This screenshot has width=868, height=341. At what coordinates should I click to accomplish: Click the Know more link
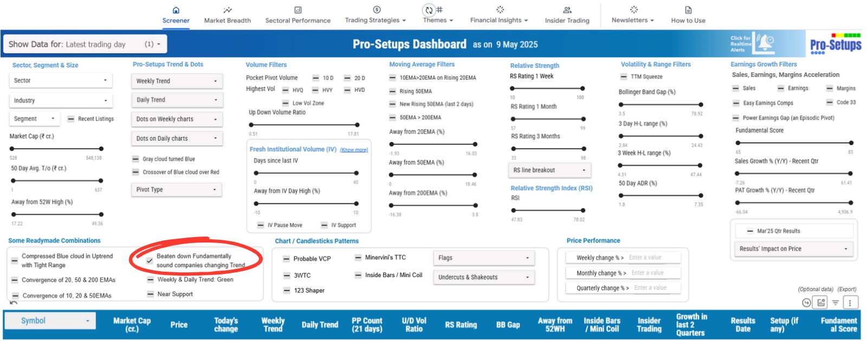point(354,150)
